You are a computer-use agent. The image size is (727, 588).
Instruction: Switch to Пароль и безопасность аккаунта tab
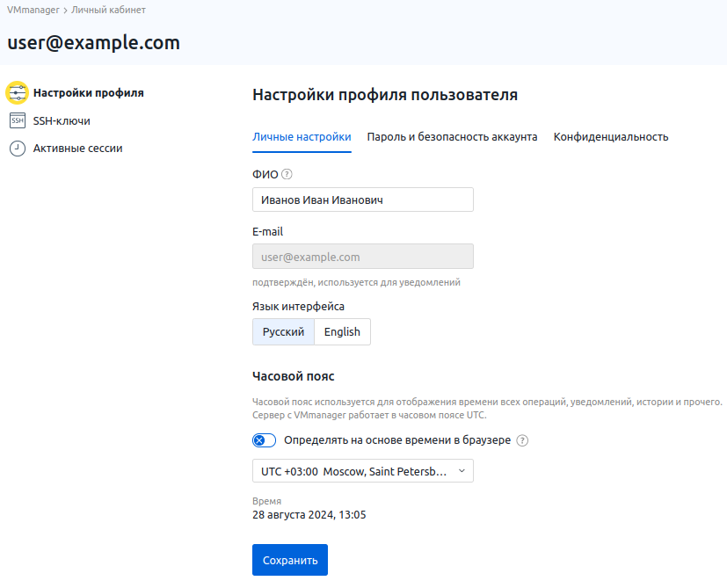(452, 137)
